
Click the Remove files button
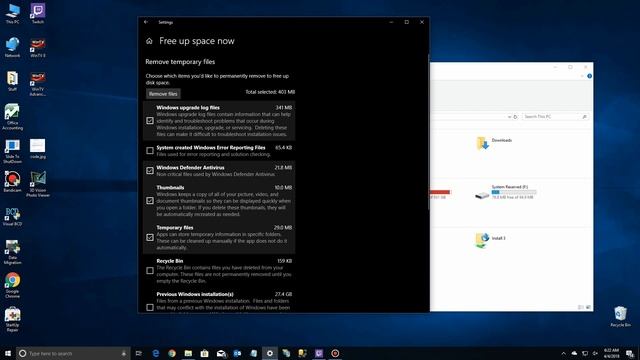point(163,94)
